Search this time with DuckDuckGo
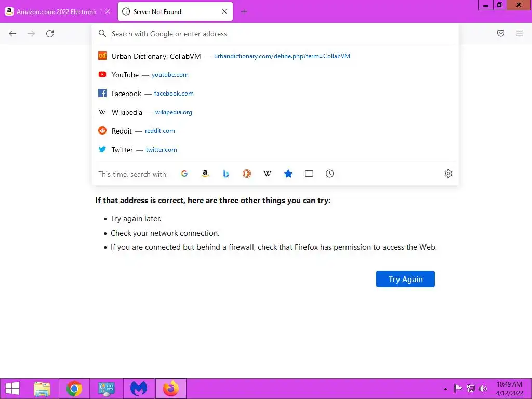Image resolution: width=532 pixels, height=399 pixels. pos(247,174)
